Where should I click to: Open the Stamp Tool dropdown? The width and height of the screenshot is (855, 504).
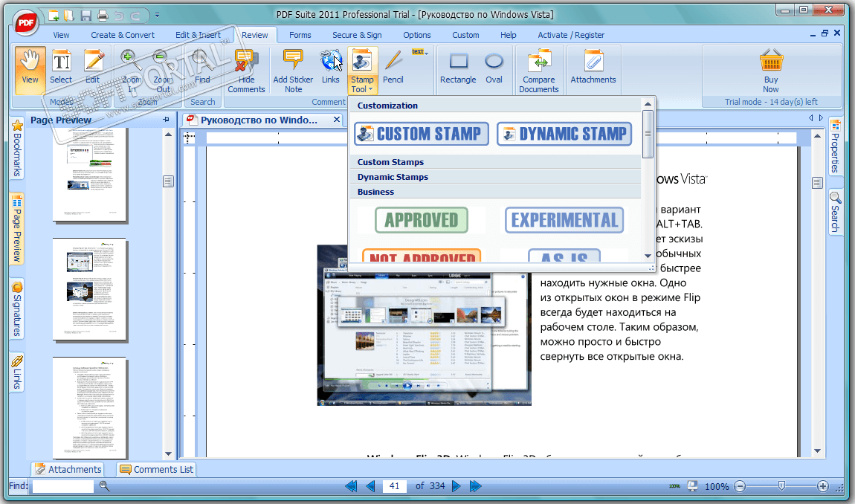(x=362, y=71)
